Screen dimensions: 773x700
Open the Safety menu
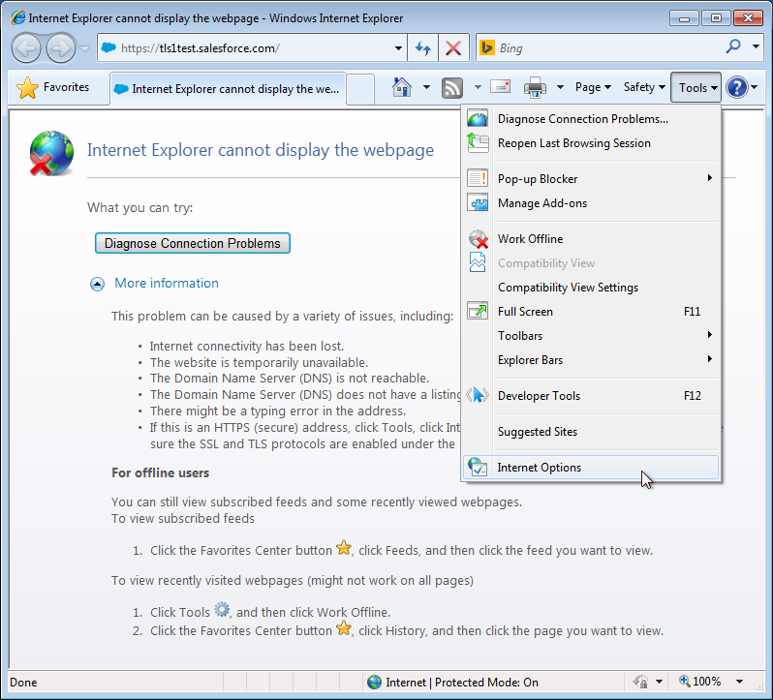[x=644, y=88]
